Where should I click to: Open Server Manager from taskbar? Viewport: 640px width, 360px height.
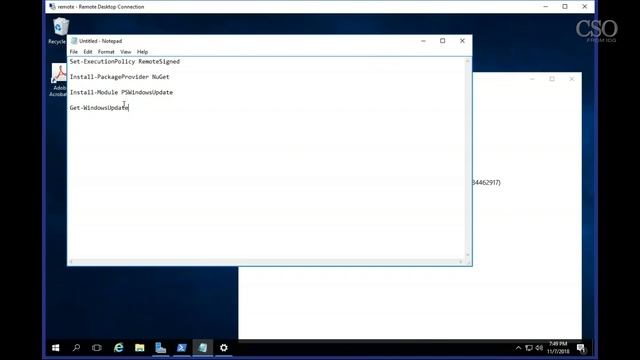coord(161,348)
